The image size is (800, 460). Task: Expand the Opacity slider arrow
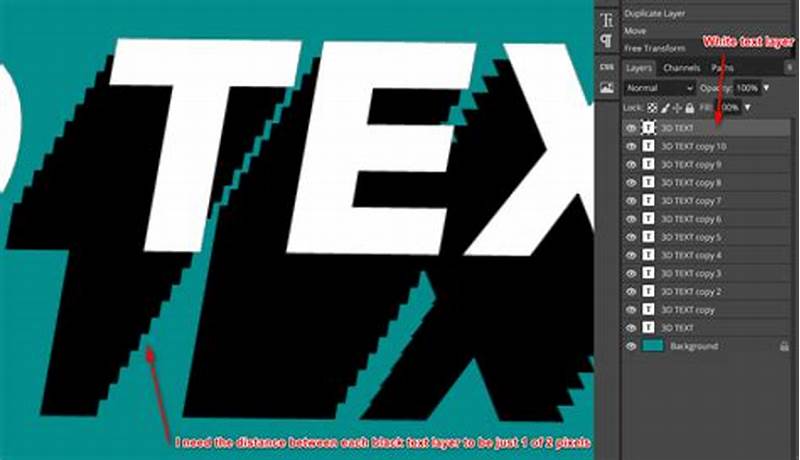point(766,88)
